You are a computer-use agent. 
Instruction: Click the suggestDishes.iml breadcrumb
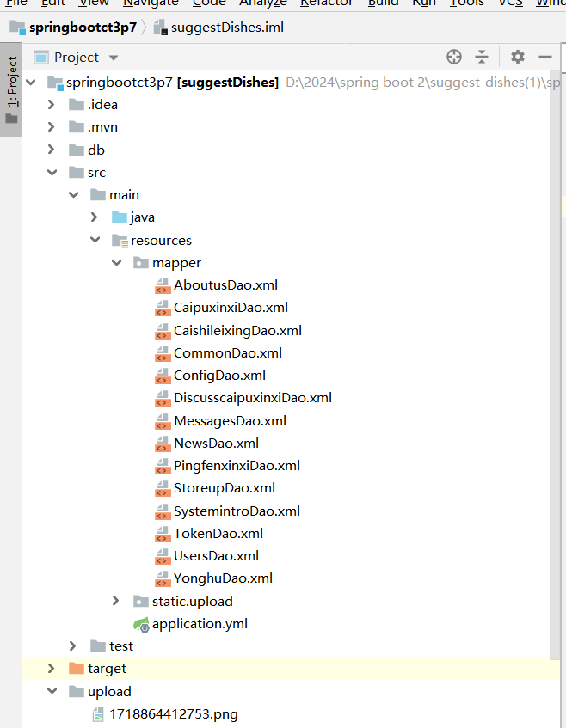coord(226,28)
